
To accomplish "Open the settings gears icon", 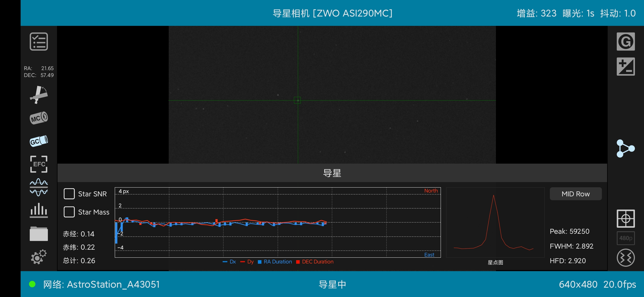I will pyautogui.click(x=39, y=257).
